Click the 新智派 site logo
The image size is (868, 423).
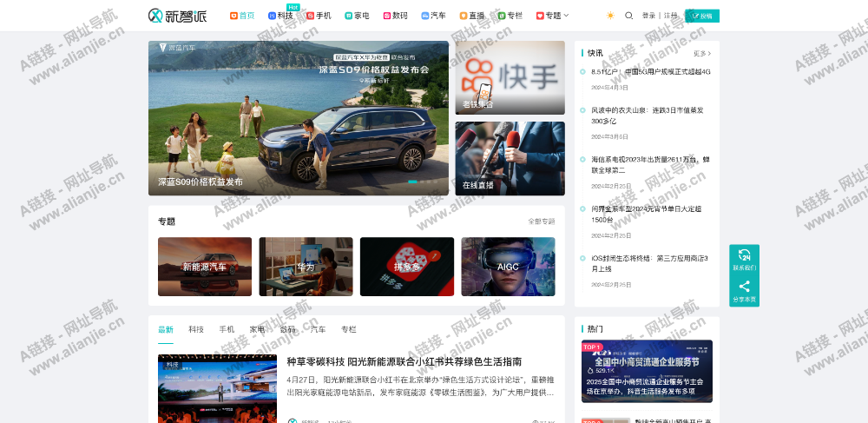tap(178, 16)
